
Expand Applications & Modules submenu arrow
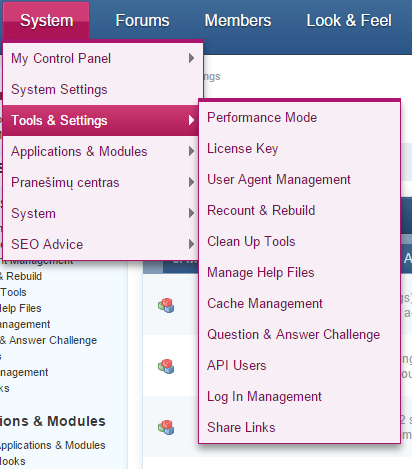click(191, 151)
